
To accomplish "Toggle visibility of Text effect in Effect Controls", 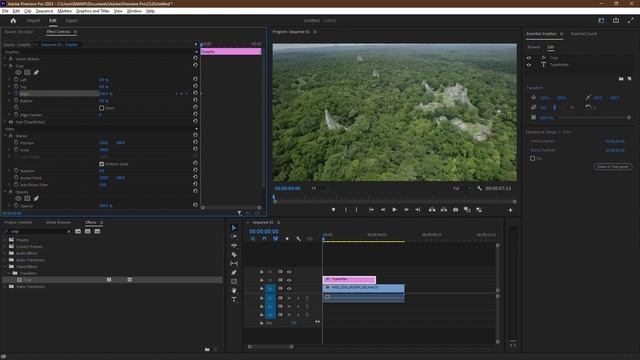I will coord(11,122).
